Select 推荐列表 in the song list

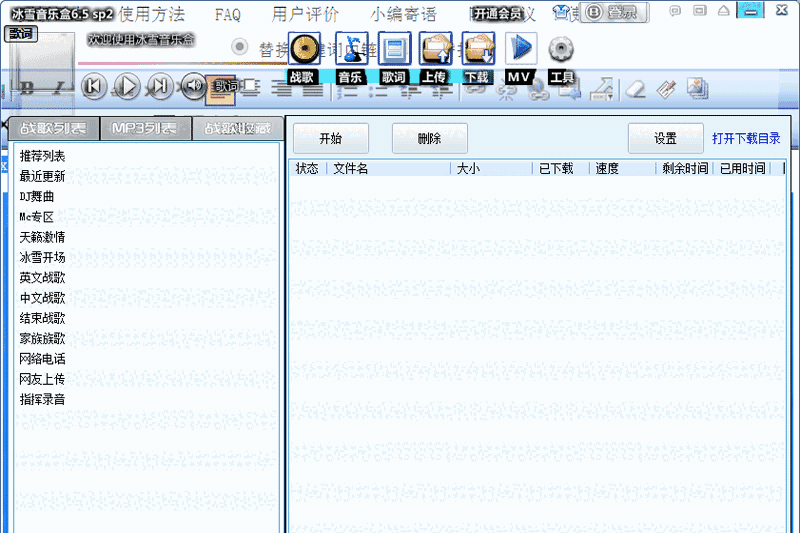pyautogui.click(x=42, y=156)
